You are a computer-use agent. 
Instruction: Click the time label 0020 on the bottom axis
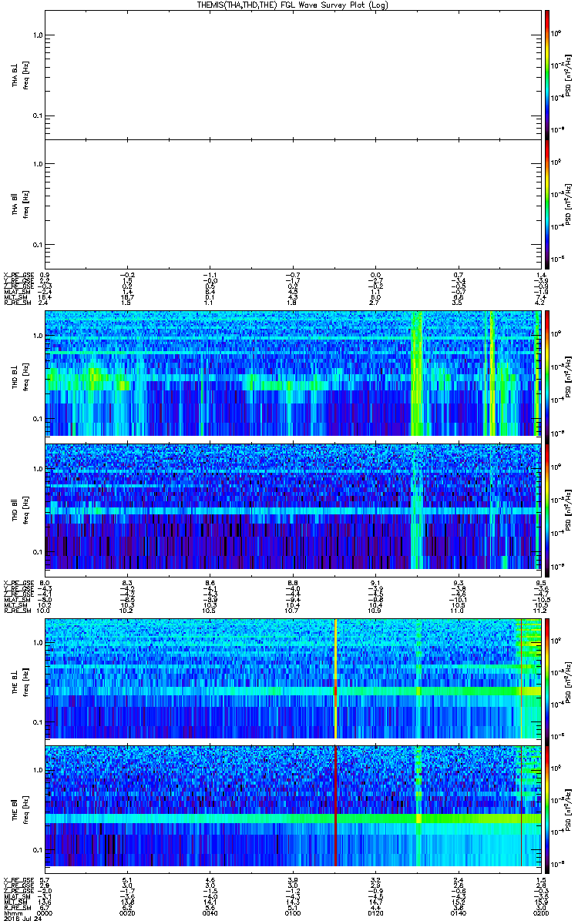click(x=127, y=913)
